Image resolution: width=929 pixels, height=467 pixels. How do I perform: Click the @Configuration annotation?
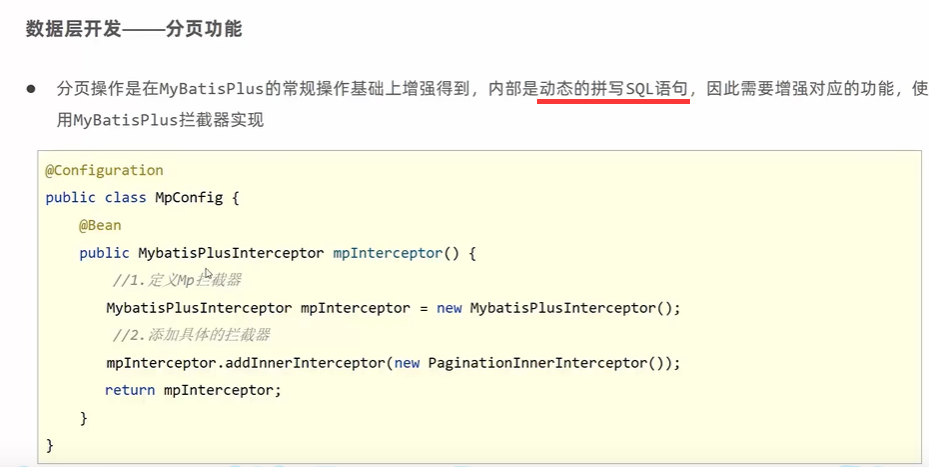coord(104,170)
